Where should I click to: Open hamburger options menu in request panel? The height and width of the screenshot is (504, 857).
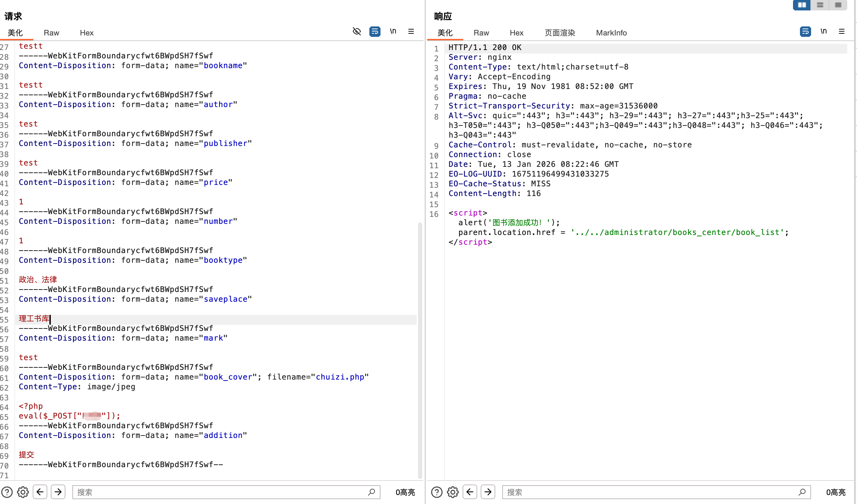click(411, 31)
